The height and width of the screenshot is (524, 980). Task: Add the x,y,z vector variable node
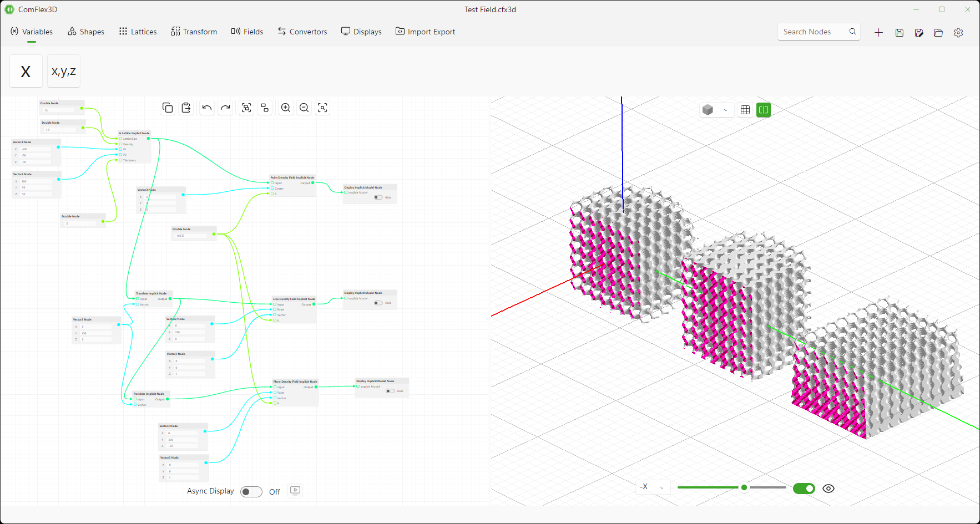(64, 71)
